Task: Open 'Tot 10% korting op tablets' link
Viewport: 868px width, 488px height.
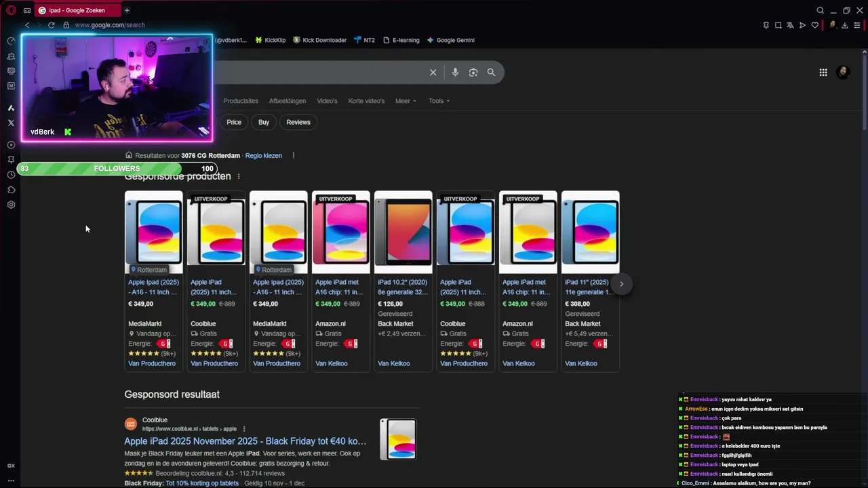Action: (x=202, y=483)
